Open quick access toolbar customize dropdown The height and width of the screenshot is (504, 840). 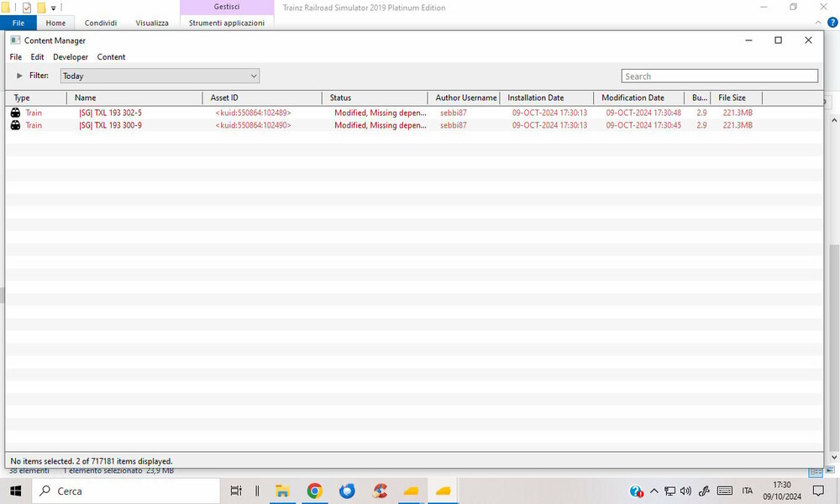[54, 8]
